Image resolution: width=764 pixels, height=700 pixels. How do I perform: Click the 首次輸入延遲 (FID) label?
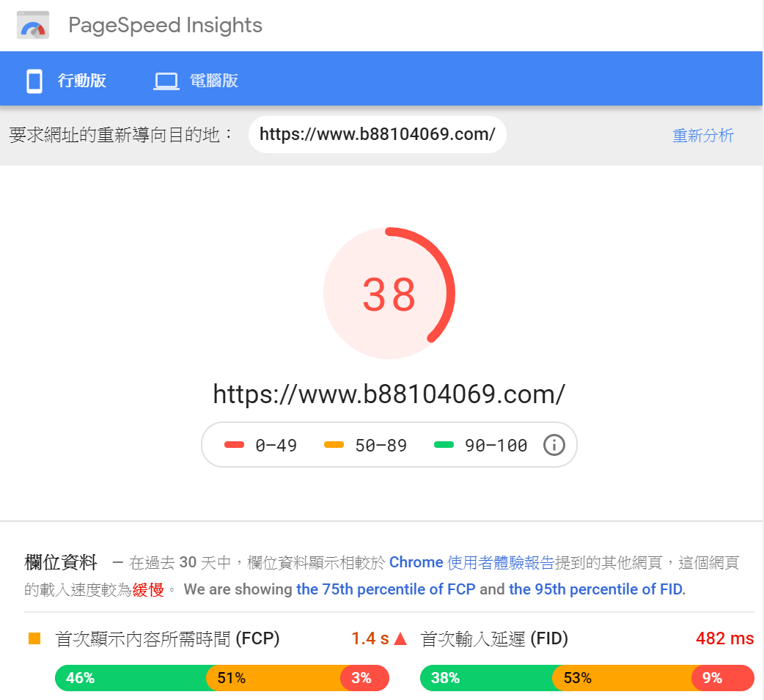tap(494, 638)
